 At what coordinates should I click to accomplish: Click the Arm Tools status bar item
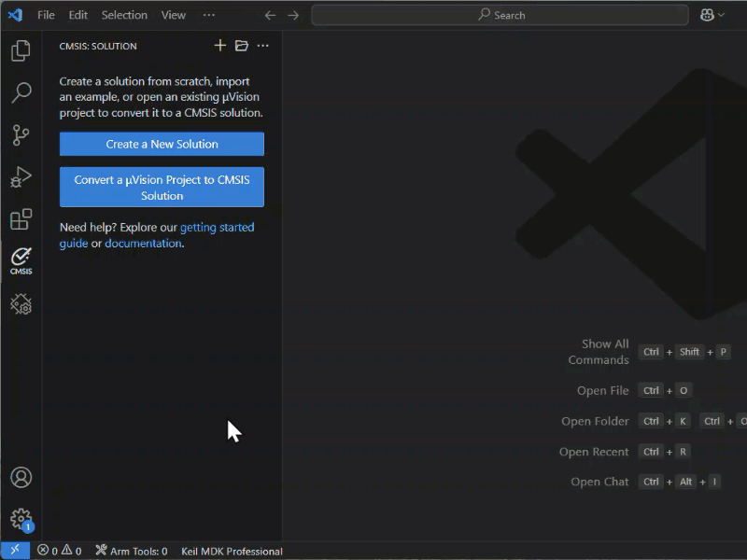click(x=131, y=551)
